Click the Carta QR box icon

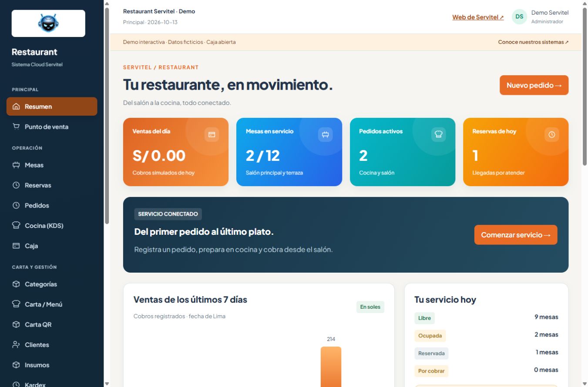point(17,325)
